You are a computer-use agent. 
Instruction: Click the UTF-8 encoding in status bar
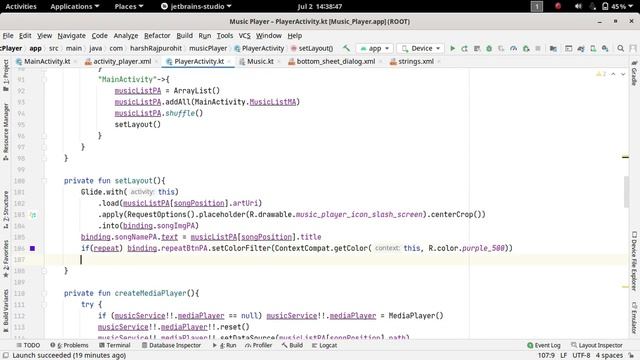[581, 356]
